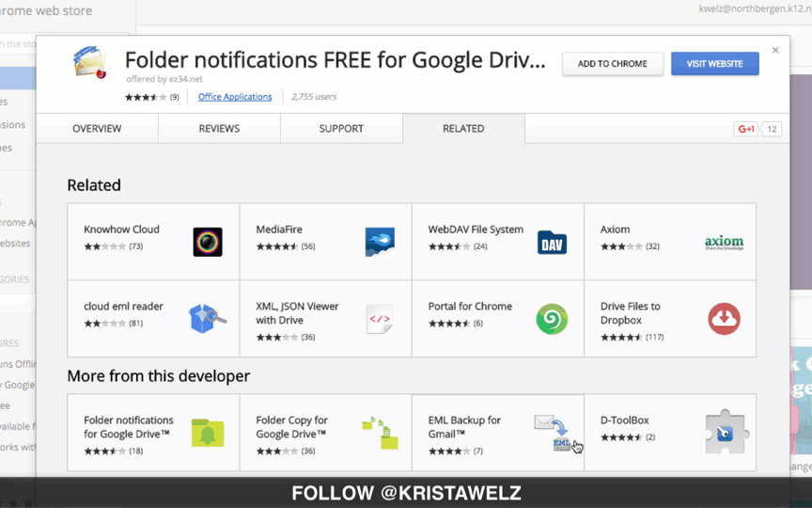Click the Drive Files to Dropbox rating (117)

pyautogui.click(x=632, y=337)
